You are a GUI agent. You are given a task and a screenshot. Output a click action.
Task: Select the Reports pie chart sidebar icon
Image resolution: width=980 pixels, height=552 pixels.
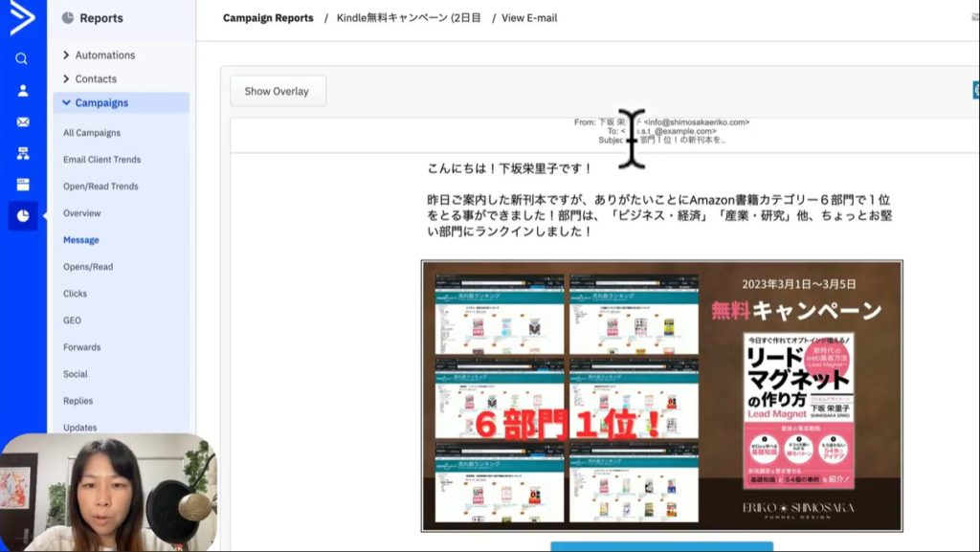[22, 216]
